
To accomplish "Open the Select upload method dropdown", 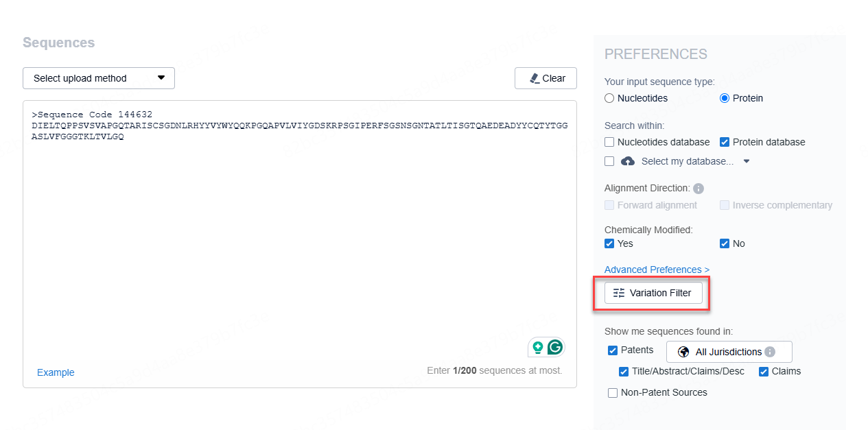I will (x=99, y=78).
